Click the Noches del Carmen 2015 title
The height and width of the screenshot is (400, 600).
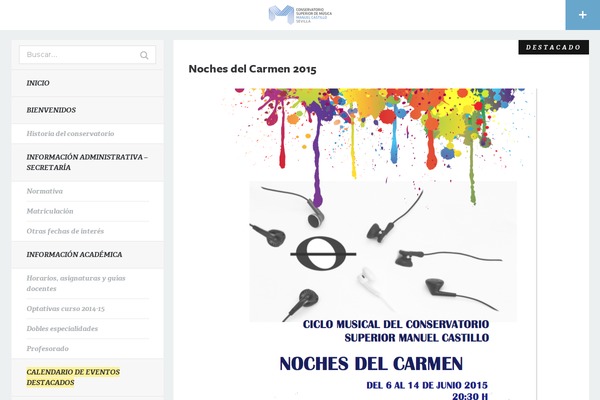[x=253, y=69]
